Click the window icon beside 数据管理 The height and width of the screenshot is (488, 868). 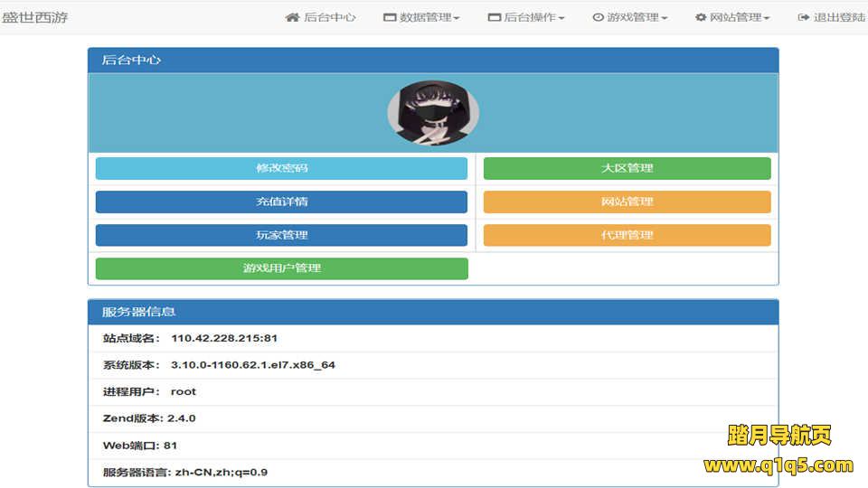click(x=390, y=17)
